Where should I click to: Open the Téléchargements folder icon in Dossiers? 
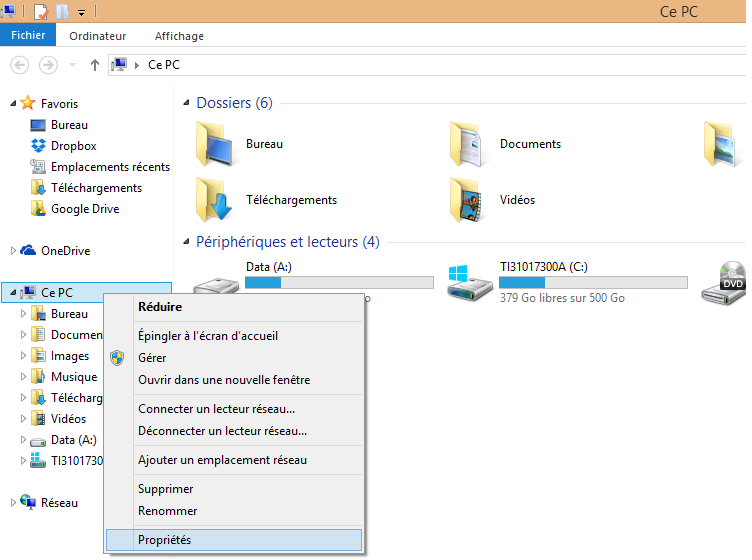tap(215, 199)
